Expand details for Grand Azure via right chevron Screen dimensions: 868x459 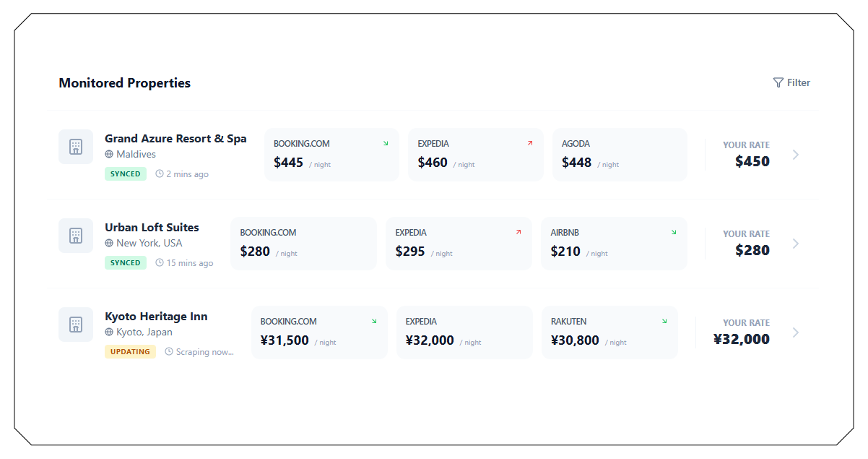795,155
